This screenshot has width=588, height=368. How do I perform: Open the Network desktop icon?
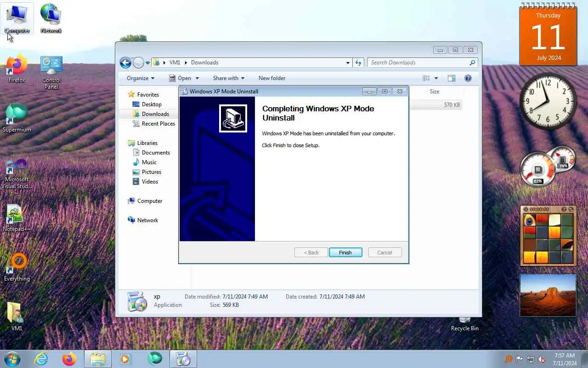(51, 18)
